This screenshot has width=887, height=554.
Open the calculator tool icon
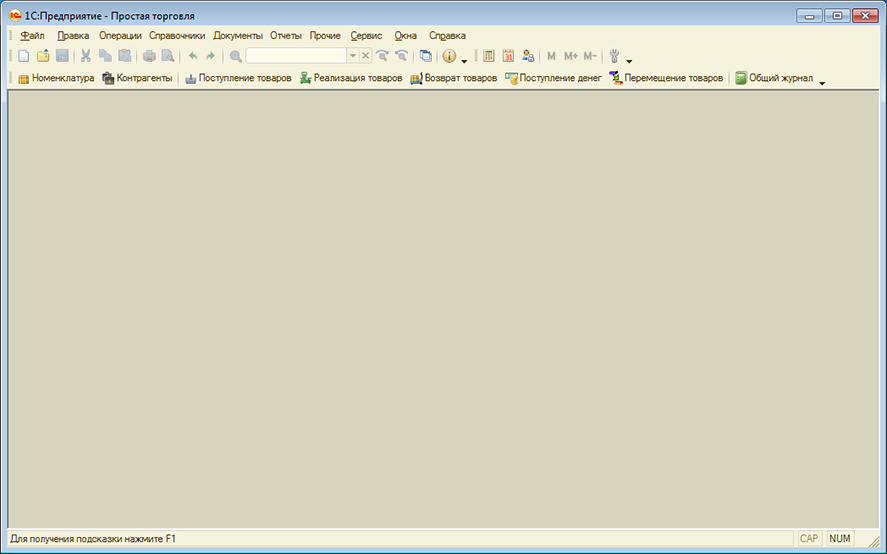[x=489, y=56]
